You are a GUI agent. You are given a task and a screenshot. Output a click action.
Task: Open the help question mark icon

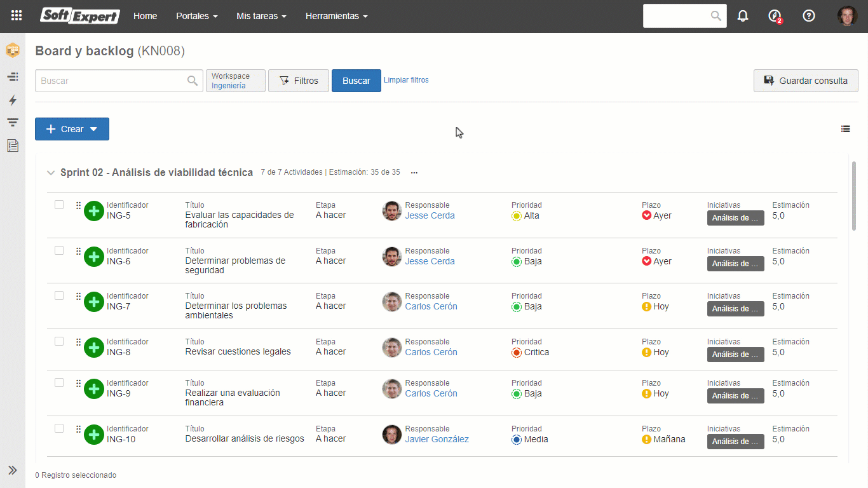[809, 16]
